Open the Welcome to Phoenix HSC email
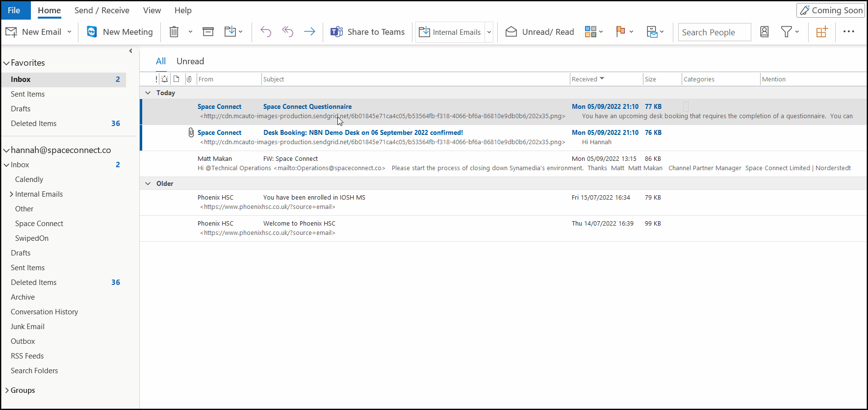The width and height of the screenshot is (868, 410). click(x=504, y=228)
